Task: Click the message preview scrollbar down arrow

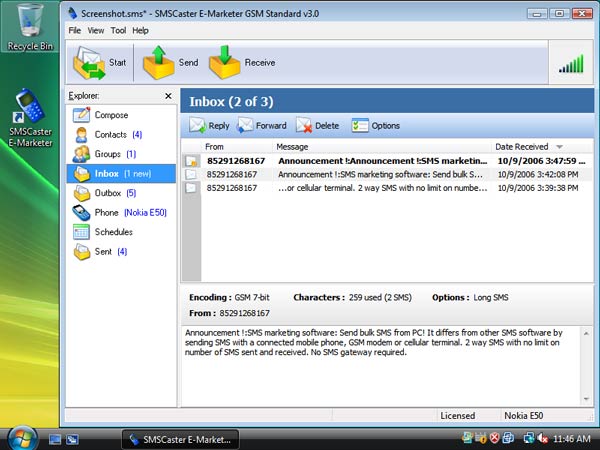Action: pyautogui.click(x=586, y=399)
